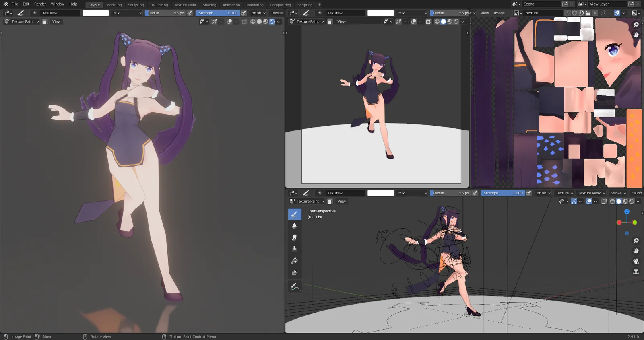Image resolution: width=644 pixels, height=340 pixels.
Task: Select the Clone stamp tool
Action: tap(295, 249)
